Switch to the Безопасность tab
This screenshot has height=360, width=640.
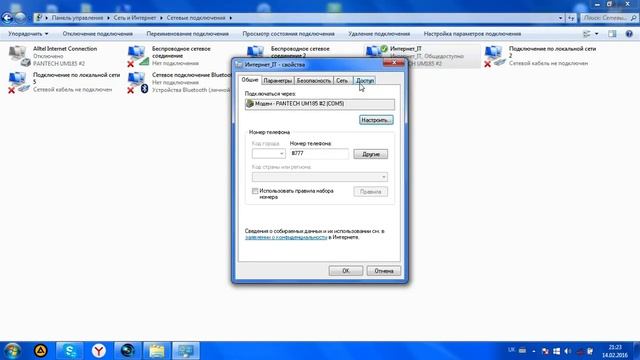pyautogui.click(x=313, y=81)
